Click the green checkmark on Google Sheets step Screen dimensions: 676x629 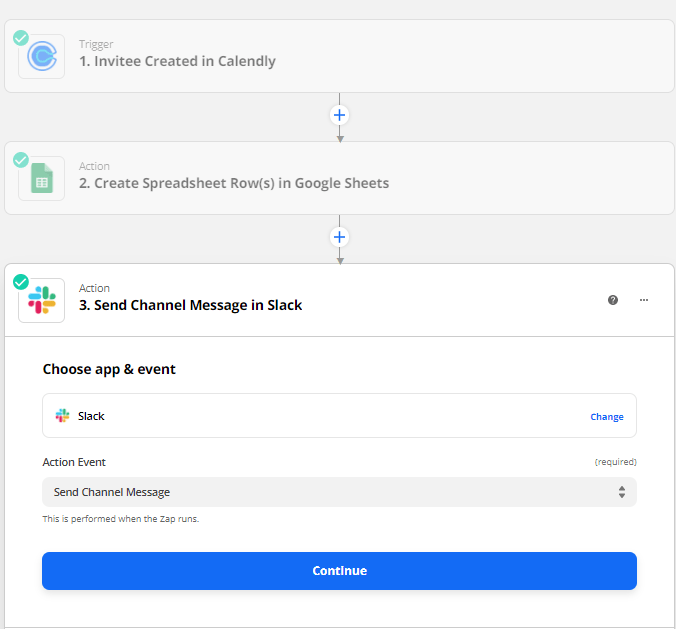21,160
